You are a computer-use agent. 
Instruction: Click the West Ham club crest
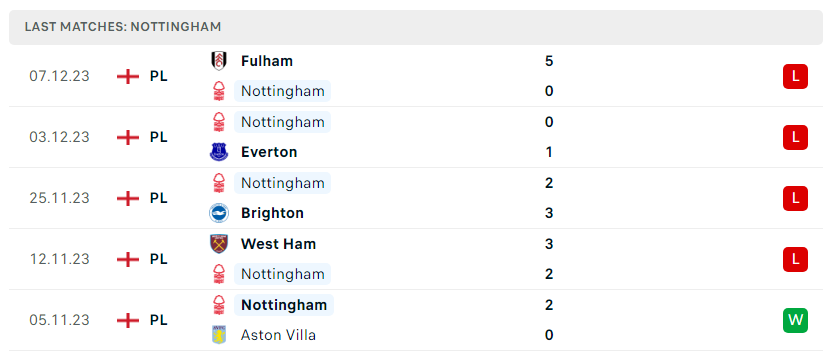click(218, 244)
